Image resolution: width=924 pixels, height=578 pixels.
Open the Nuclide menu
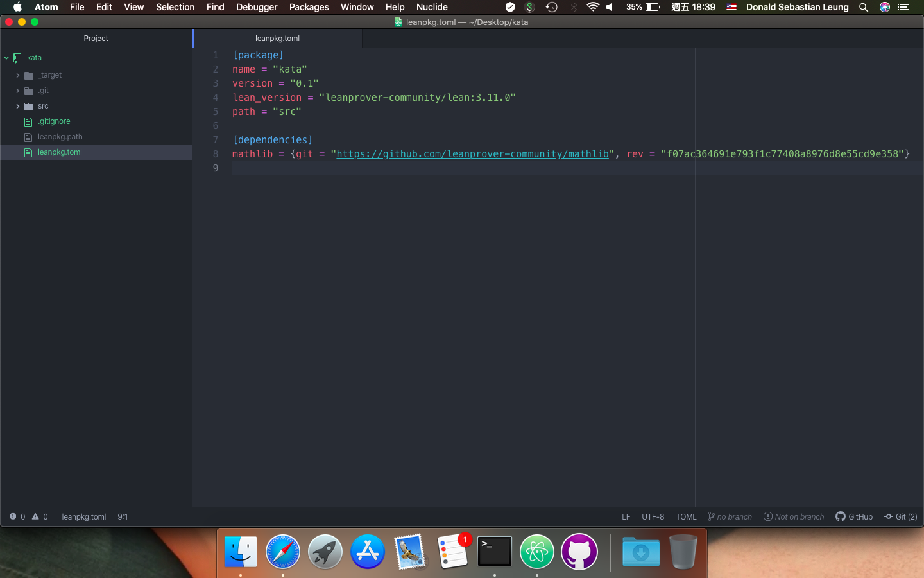[x=432, y=7]
